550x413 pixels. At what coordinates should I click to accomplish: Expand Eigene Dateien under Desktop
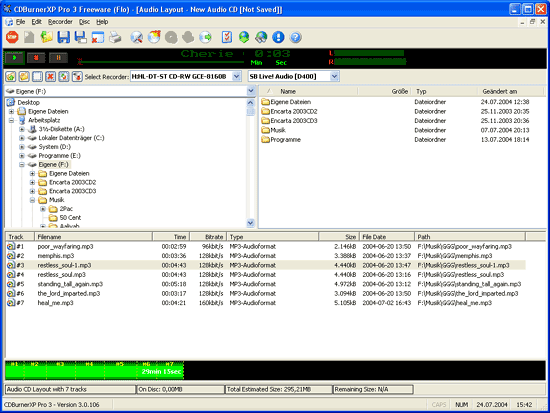coord(12,112)
